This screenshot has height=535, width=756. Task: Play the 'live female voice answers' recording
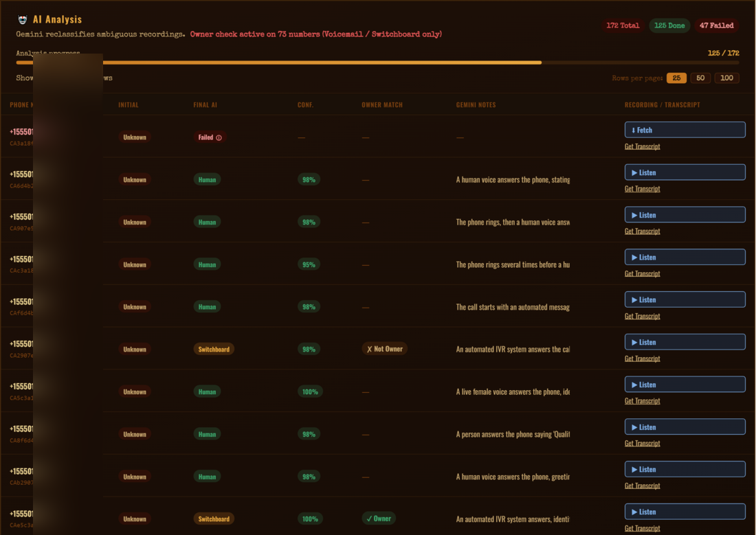685,384
